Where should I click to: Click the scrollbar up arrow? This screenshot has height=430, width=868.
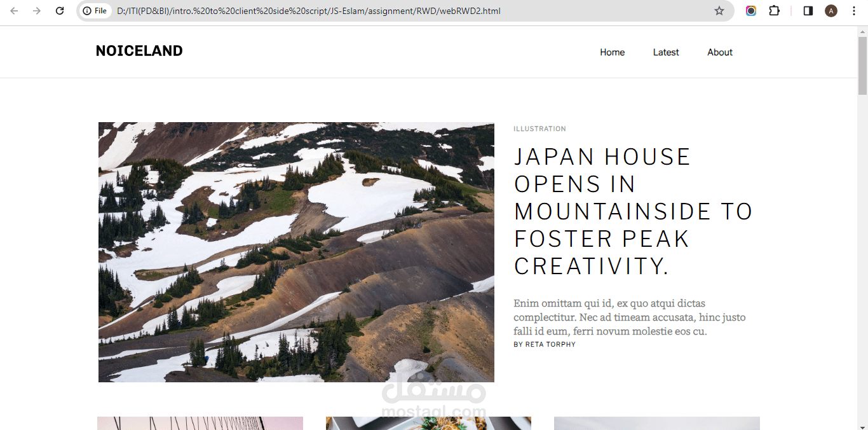(862, 31)
